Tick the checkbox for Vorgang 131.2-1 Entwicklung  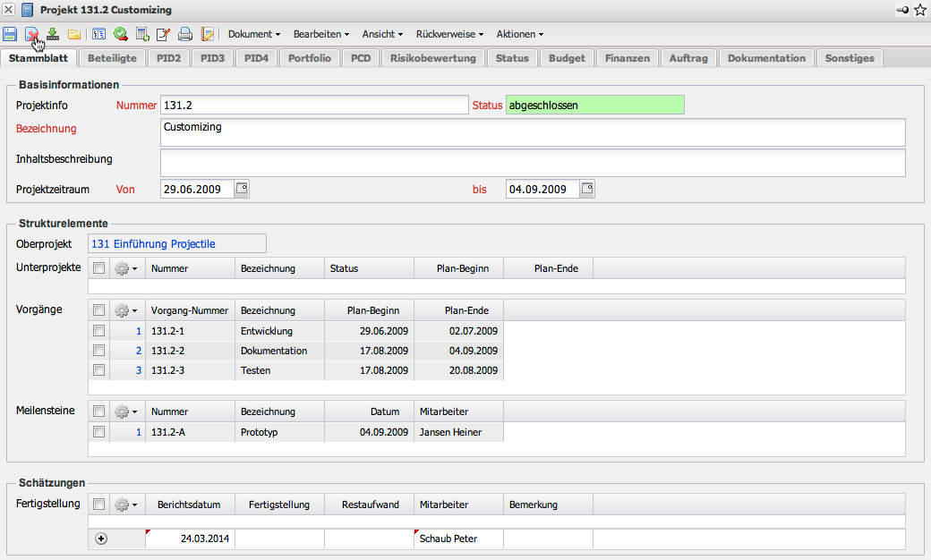click(99, 331)
